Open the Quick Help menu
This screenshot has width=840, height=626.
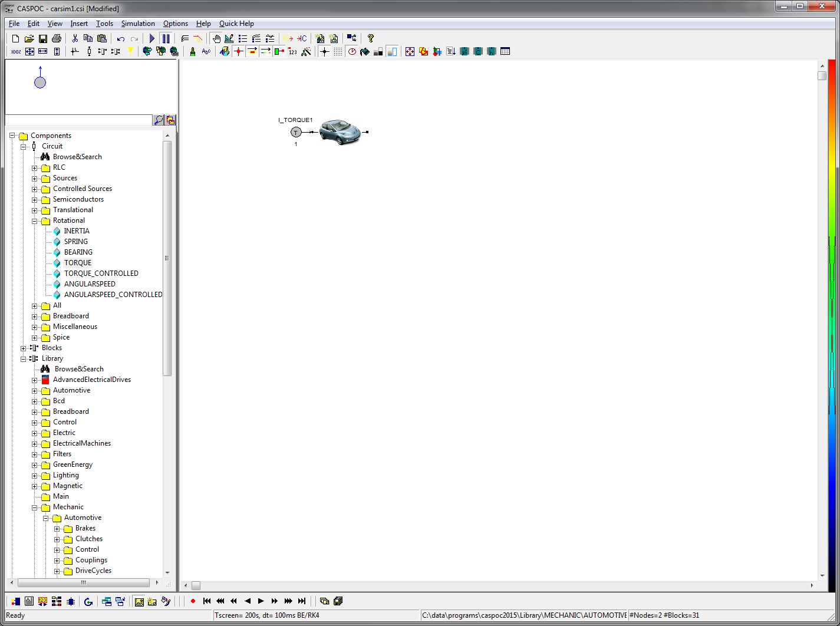tap(236, 24)
